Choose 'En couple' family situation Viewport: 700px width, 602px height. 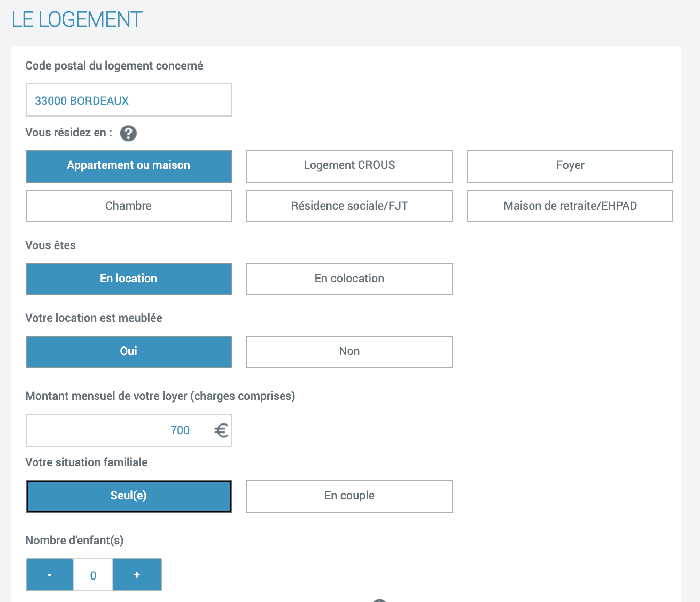click(349, 496)
